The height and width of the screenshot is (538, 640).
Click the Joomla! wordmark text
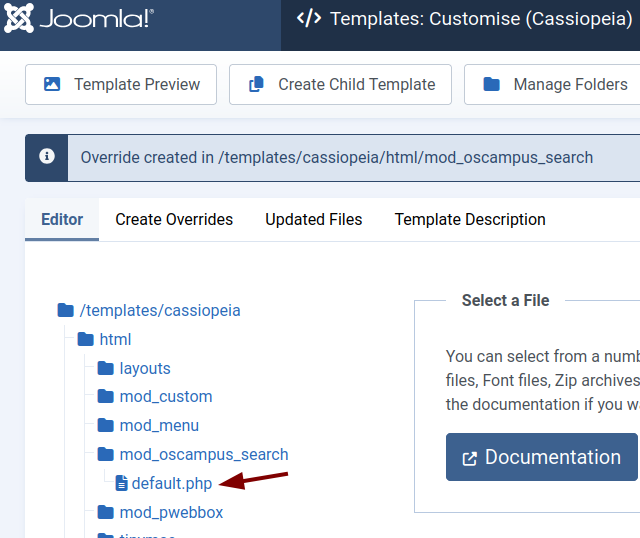97,19
